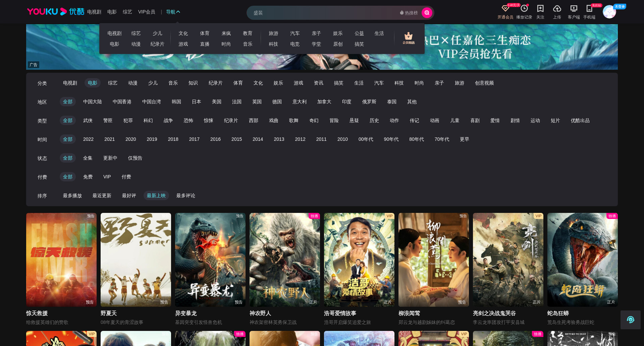
Task: Open the 异变暴龙 movie poster
Action: 210,260
